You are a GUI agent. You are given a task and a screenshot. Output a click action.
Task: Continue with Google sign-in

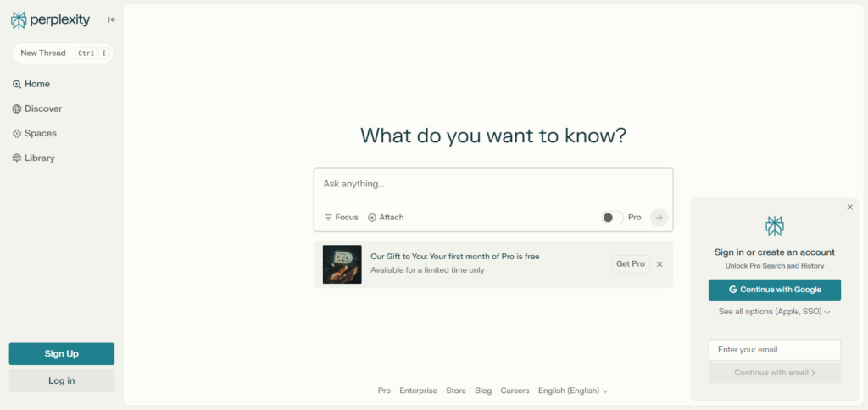[775, 290]
